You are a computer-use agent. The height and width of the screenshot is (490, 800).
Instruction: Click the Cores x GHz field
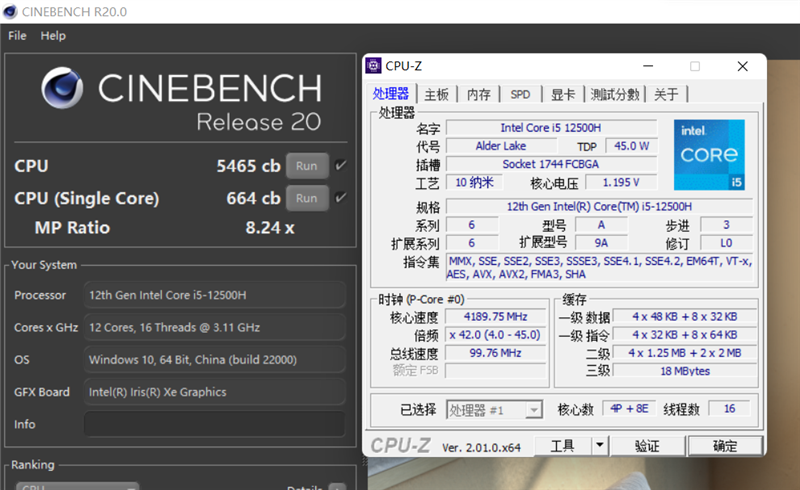[215, 327]
